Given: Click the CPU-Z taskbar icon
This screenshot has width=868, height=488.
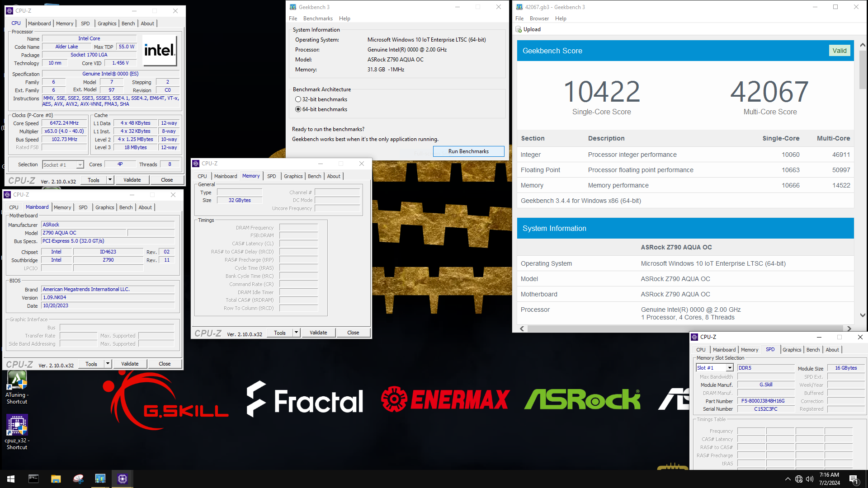Looking at the screenshot, I should coord(122,479).
